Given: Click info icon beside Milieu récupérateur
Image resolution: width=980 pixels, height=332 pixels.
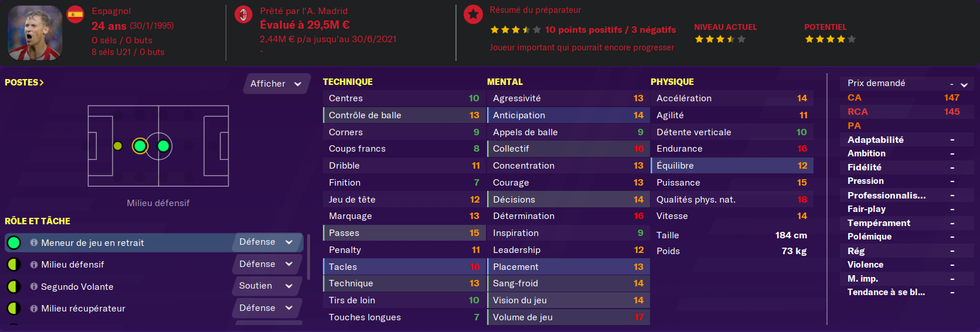Looking at the screenshot, I should [34, 308].
